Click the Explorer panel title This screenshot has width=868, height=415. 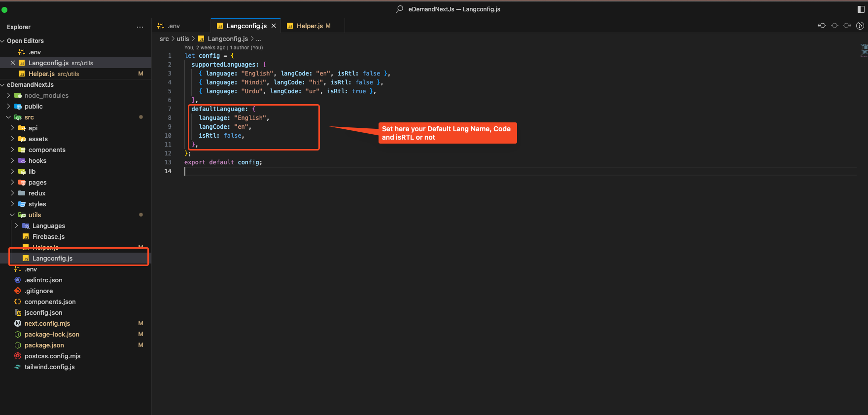point(19,27)
